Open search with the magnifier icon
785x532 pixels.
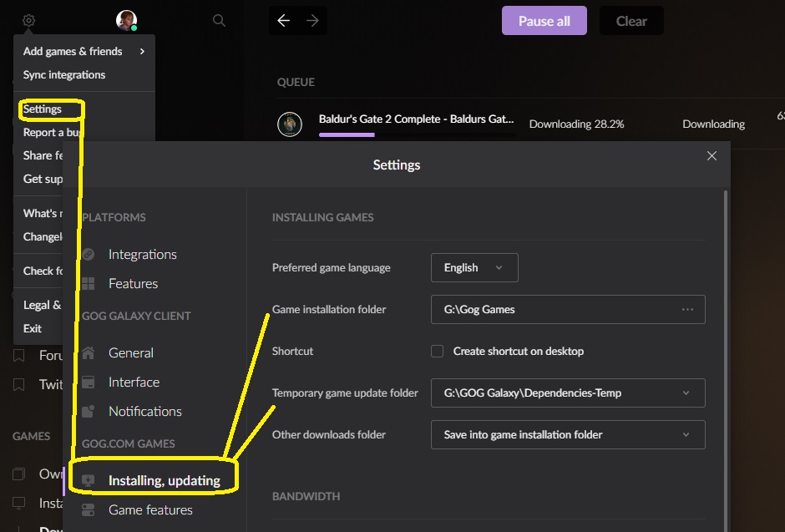219,21
